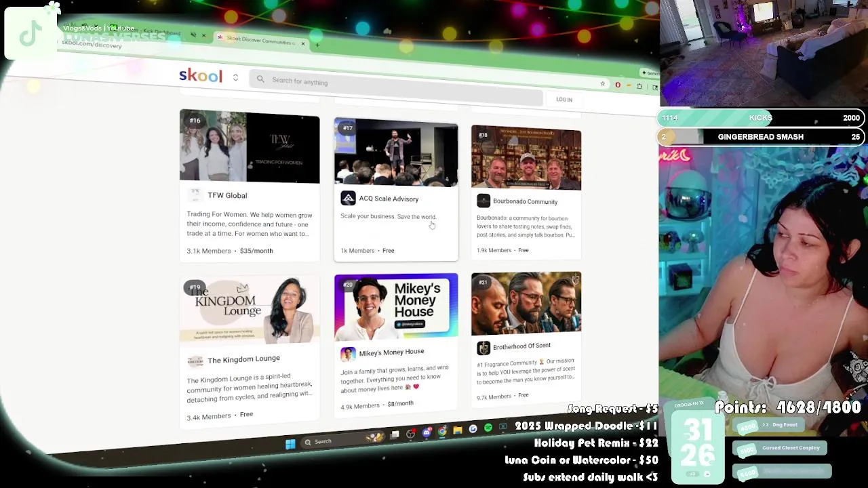Open Brotherhood Of Scent cover image
This screenshot has height=488, width=868.
[526, 303]
